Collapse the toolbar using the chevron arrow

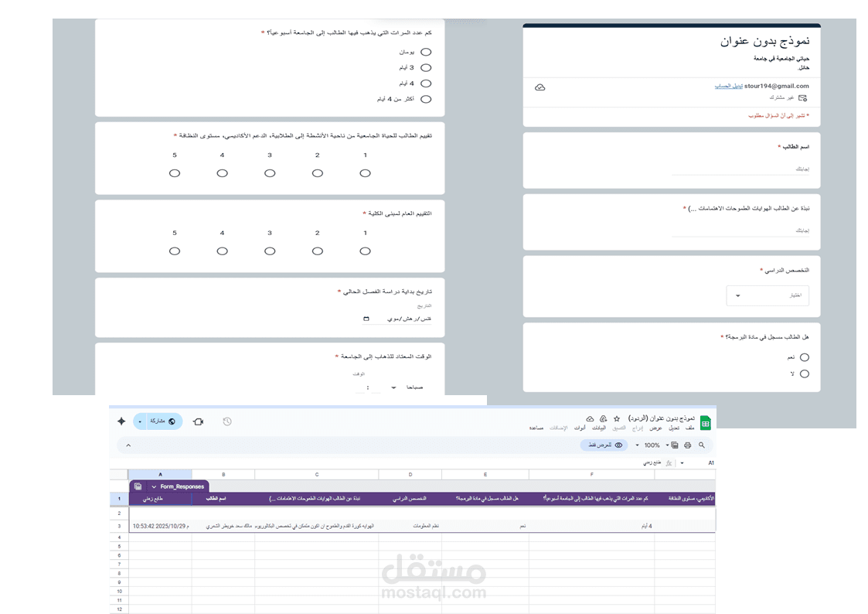click(x=128, y=445)
